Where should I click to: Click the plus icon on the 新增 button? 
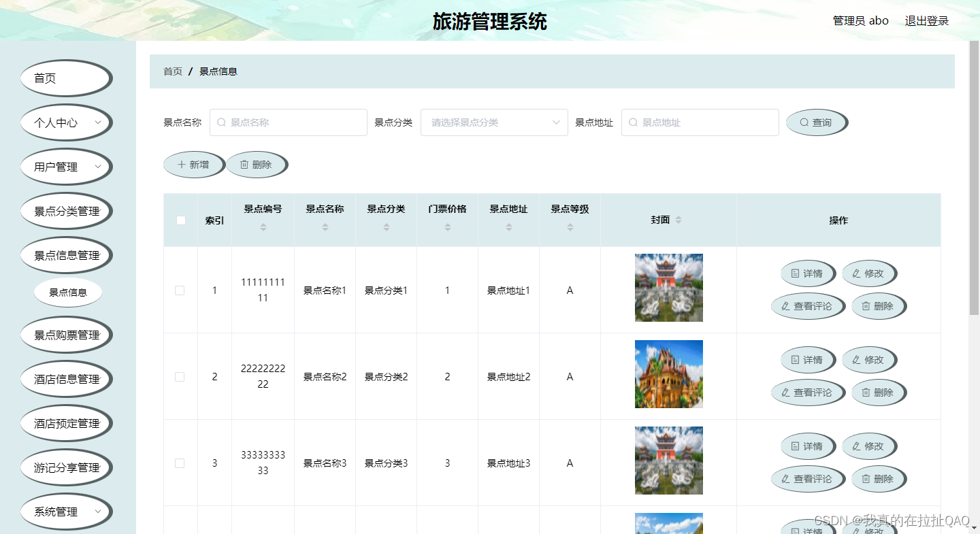tap(182, 164)
